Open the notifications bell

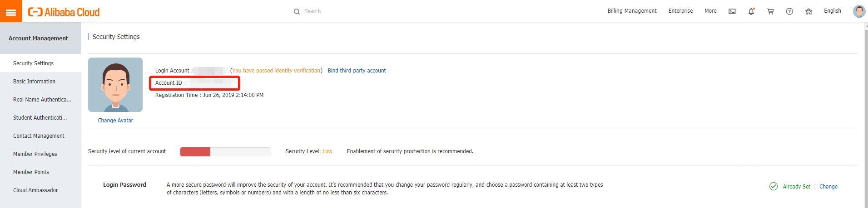(x=751, y=11)
